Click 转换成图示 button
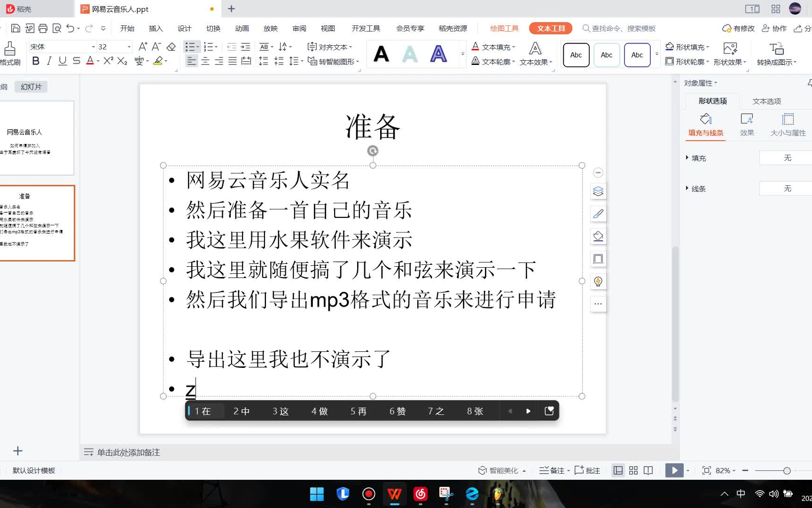Screen dimensions: 812x508 (x=776, y=54)
